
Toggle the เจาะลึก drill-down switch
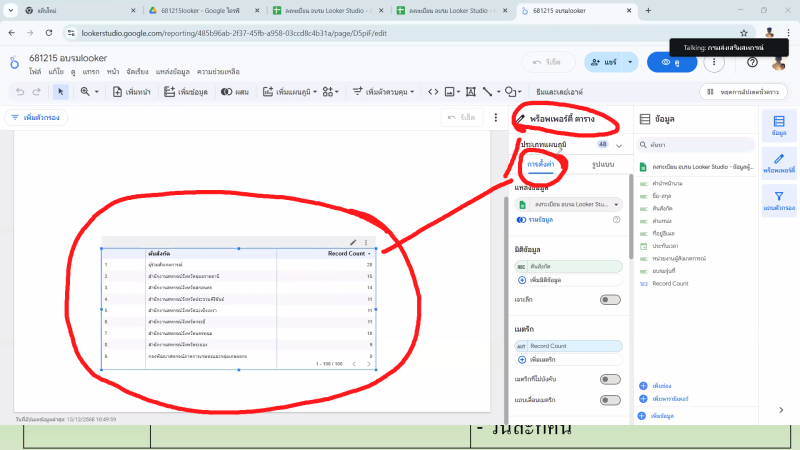coord(609,299)
